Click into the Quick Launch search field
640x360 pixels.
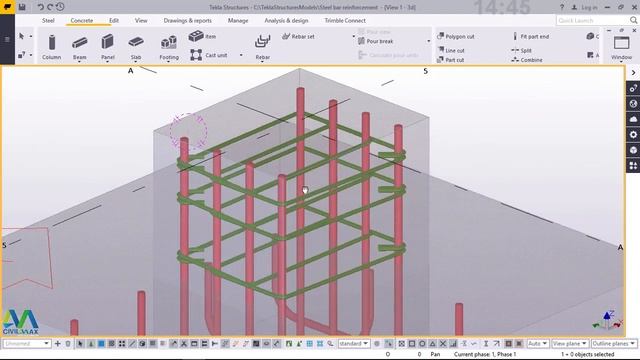(x=597, y=20)
